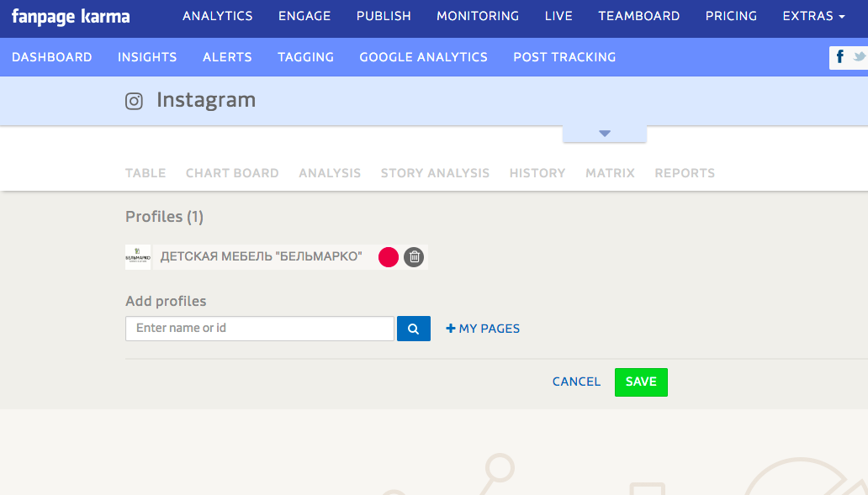The image size is (868, 495).
Task: Select the ALERTS tab
Action: point(227,57)
